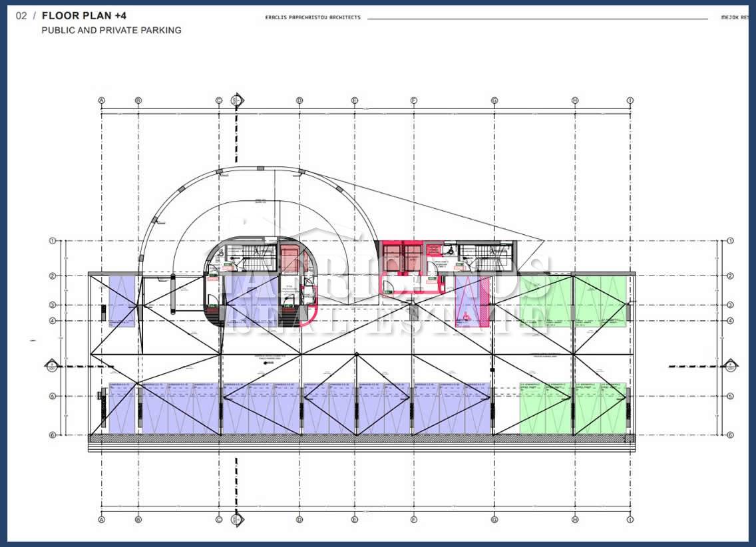Click the FLOOR PLAN +4 title
The width and height of the screenshot is (756, 547).
(84, 15)
